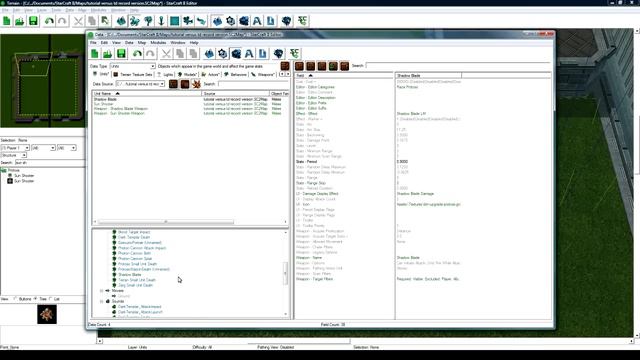Open Triggers gear module in Data window toolbar
640x360 pixels.
222,53
